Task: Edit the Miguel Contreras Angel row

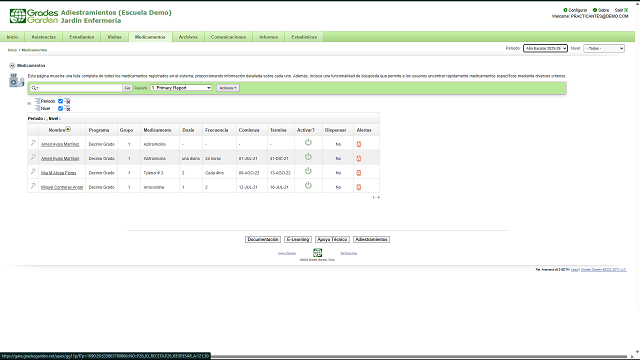Action: [33, 186]
